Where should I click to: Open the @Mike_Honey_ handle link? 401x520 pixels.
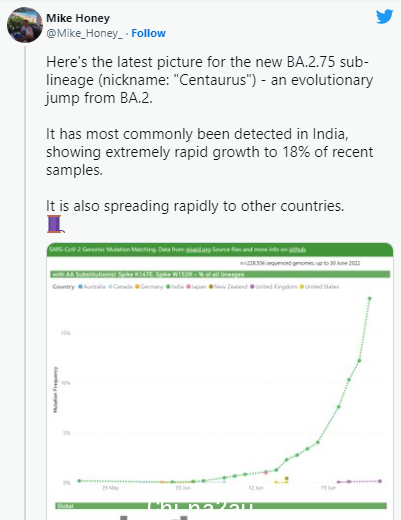pyautogui.click(x=84, y=33)
